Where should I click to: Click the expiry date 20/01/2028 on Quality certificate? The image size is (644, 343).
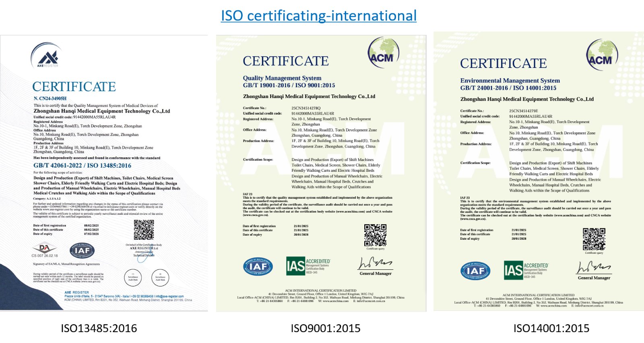(301, 235)
